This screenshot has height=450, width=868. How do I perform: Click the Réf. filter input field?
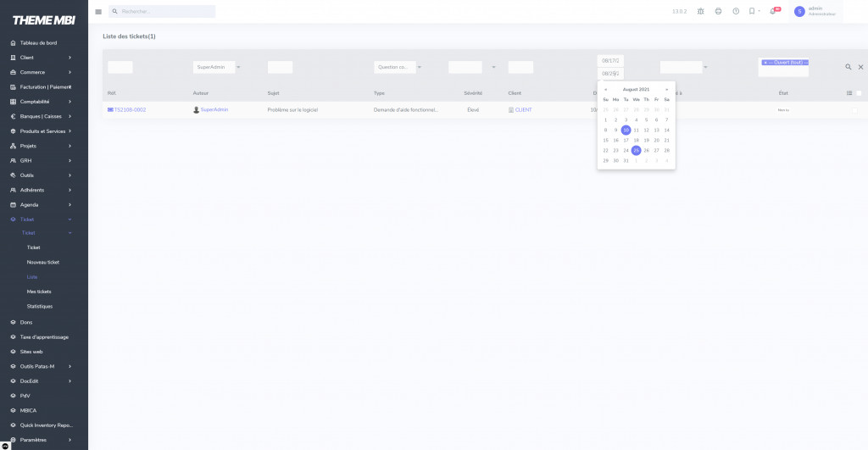tap(120, 67)
